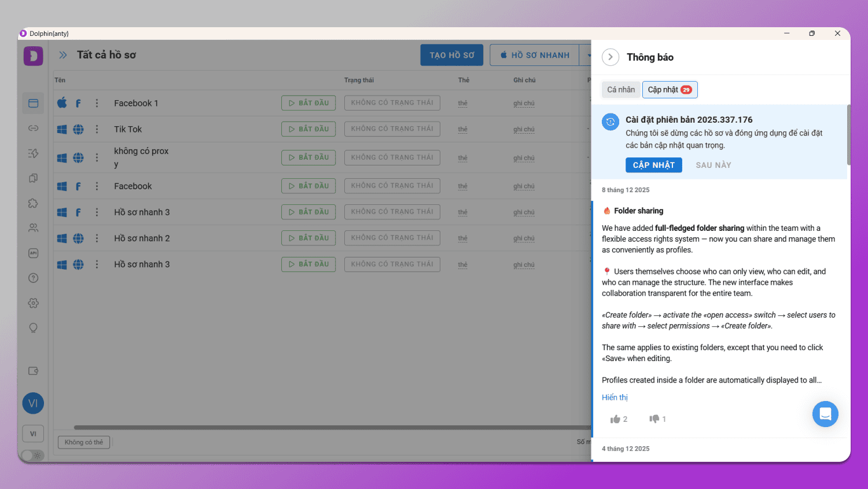Click the globe icon in Tik Tok row
Screen dimensions: 868x489
78,129
